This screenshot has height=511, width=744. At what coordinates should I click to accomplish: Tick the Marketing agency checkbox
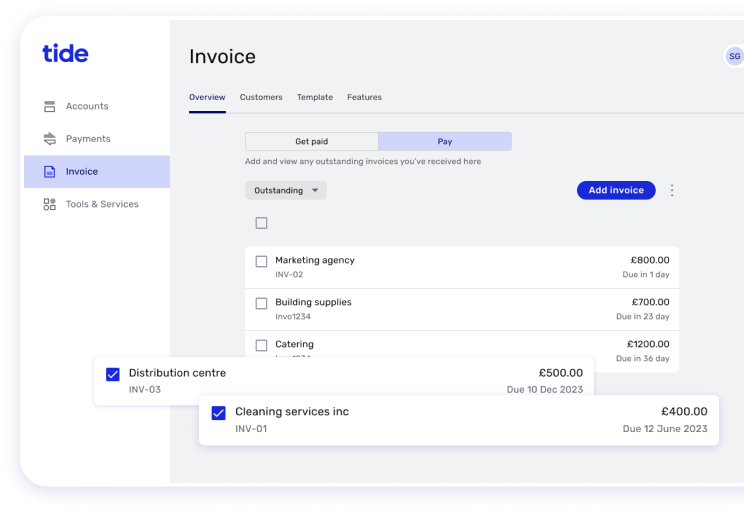[x=261, y=261]
